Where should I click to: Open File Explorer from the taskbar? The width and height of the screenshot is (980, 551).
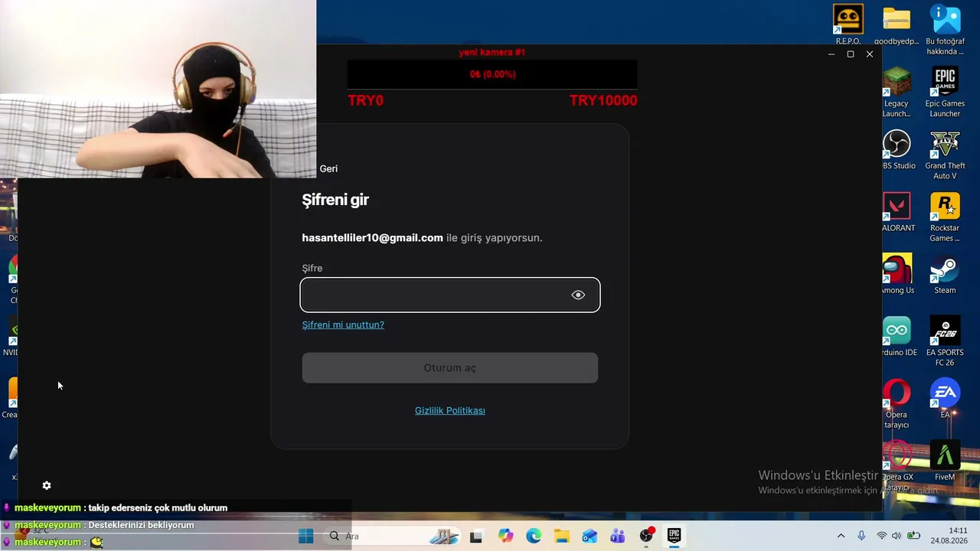point(562,536)
